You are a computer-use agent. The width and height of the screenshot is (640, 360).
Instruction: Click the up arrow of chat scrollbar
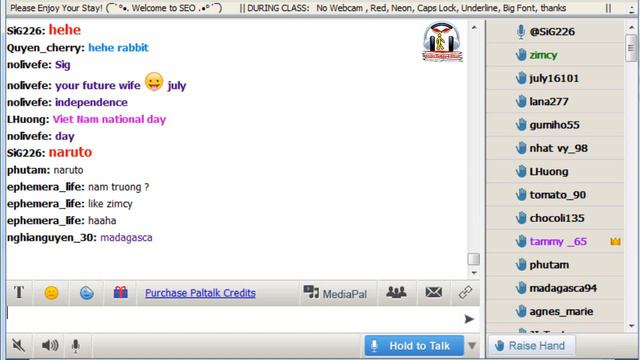474,28
